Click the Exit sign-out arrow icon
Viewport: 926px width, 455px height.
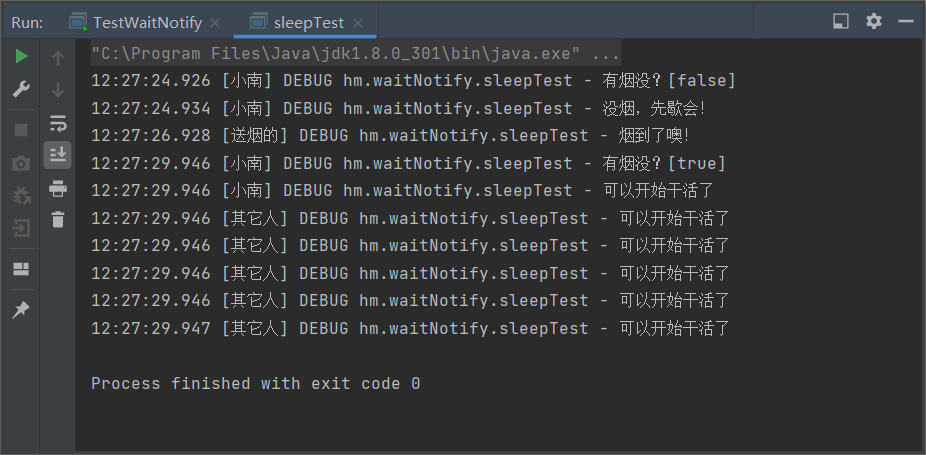[x=21, y=229]
